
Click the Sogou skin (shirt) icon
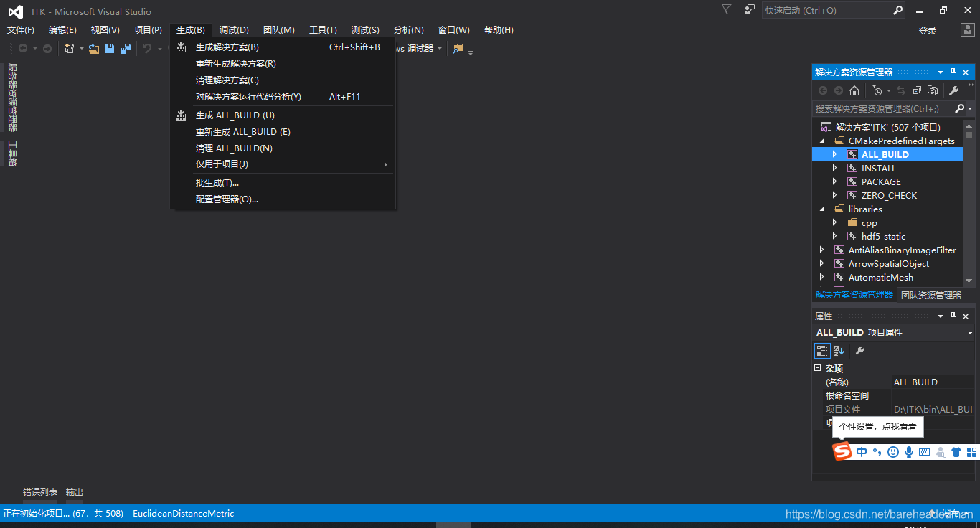click(x=956, y=452)
